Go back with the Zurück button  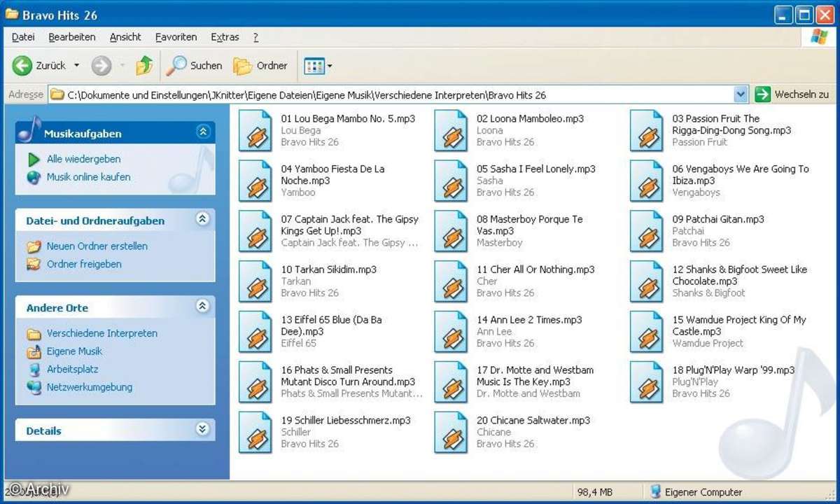pos(40,66)
